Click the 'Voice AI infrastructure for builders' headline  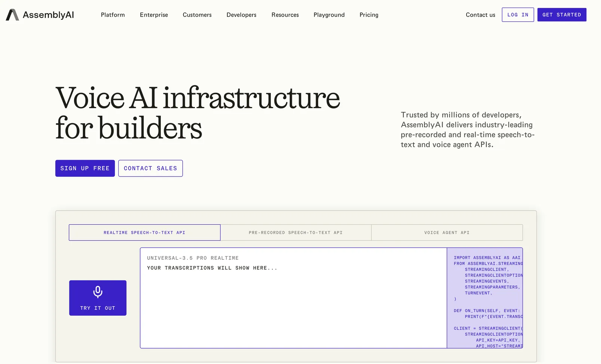pos(198,113)
